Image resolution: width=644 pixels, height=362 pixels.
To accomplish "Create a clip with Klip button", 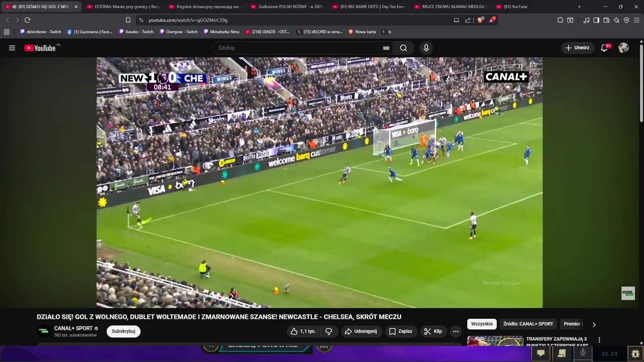I will (433, 331).
